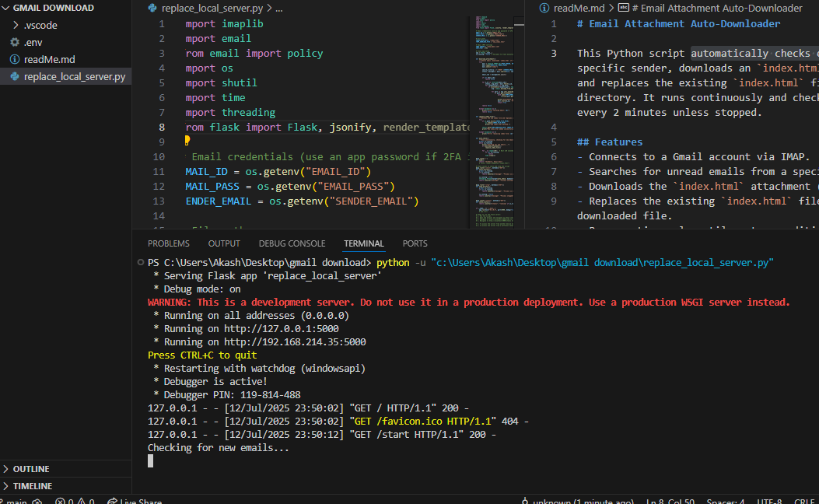Click the Live Share status bar icon
Viewport: 819px width, 504px height.
[x=113, y=502]
